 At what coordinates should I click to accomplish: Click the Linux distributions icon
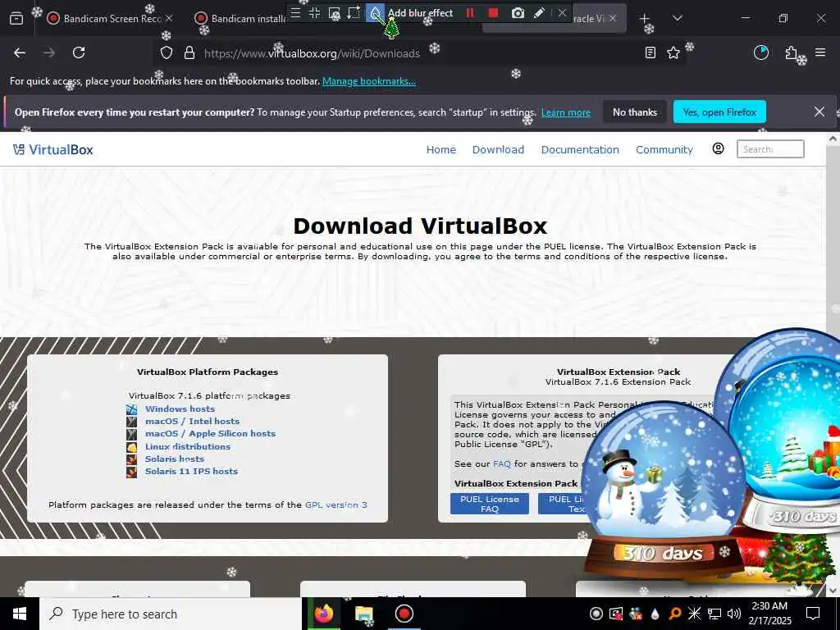click(x=132, y=447)
